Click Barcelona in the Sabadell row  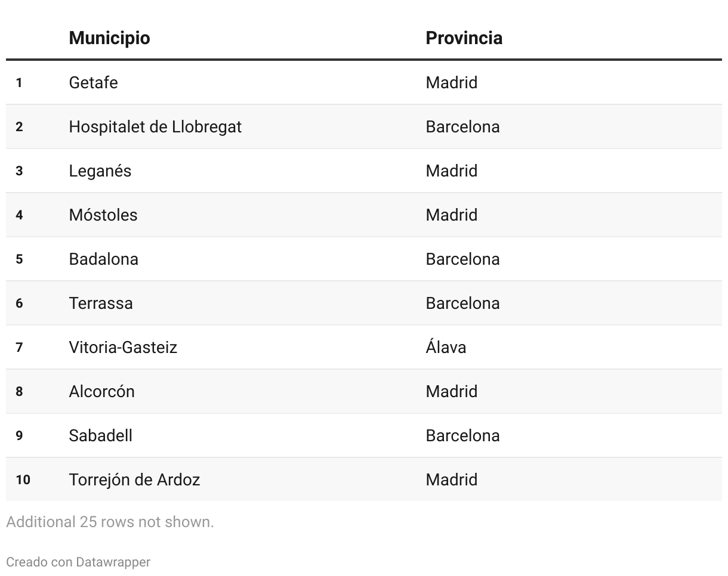click(462, 435)
